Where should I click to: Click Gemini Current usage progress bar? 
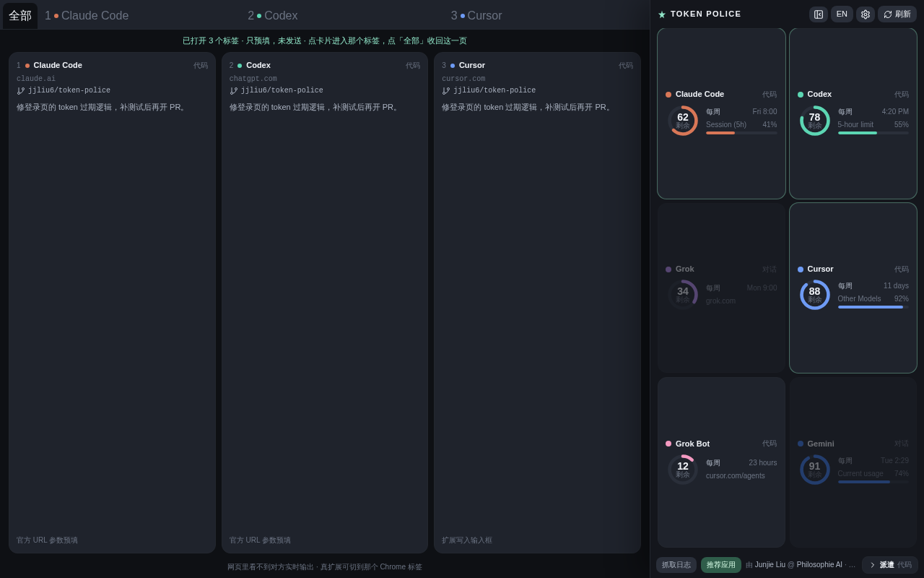click(873, 482)
